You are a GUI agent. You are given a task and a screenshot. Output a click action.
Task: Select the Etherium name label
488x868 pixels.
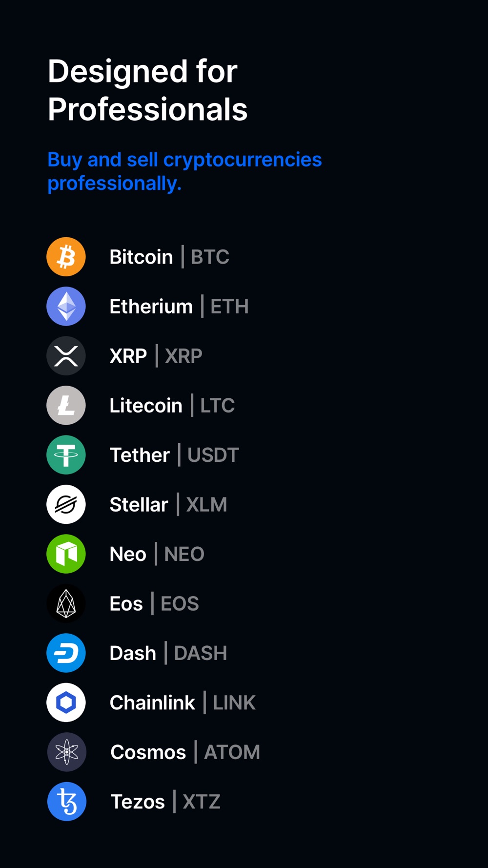[151, 307]
